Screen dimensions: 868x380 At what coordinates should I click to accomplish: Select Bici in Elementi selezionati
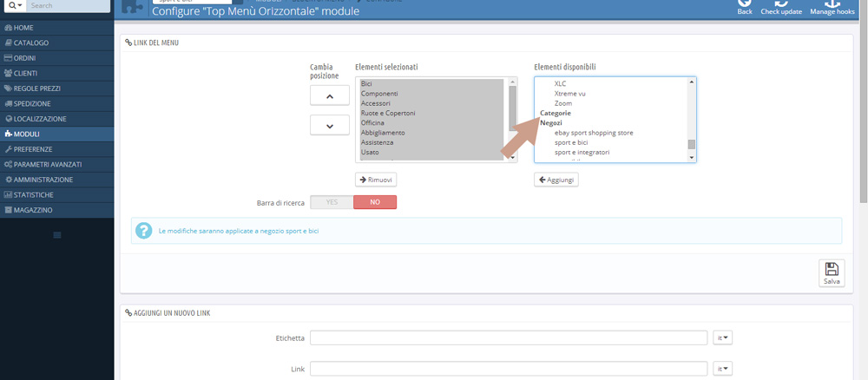pyautogui.click(x=431, y=83)
